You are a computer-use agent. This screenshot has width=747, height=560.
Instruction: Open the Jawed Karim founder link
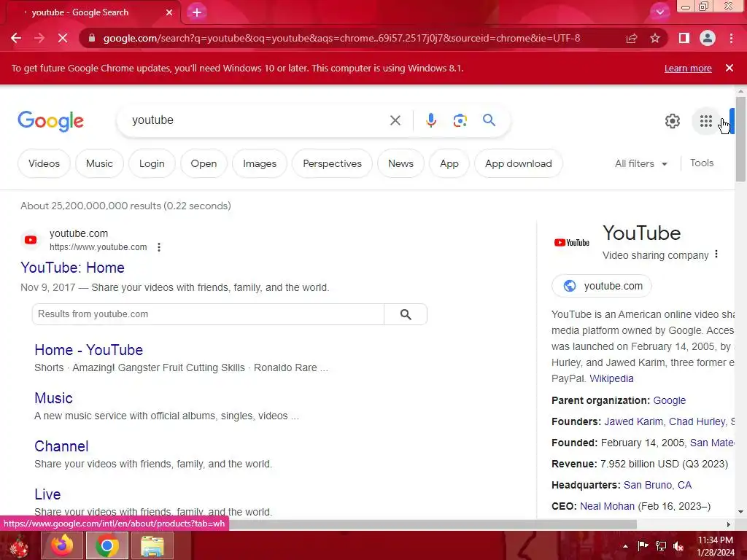pos(633,421)
